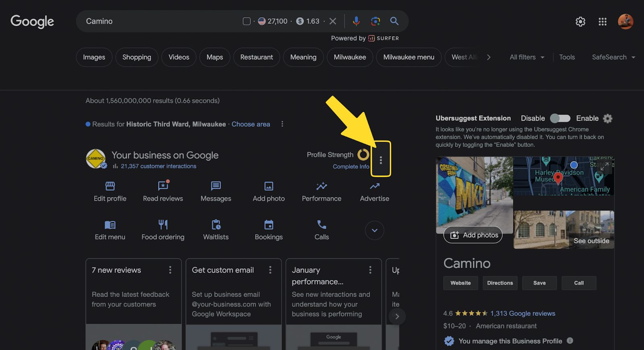Open location results three-dot menu
Image resolution: width=644 pixels, height=350 pixels.
[x=282, y=124]
